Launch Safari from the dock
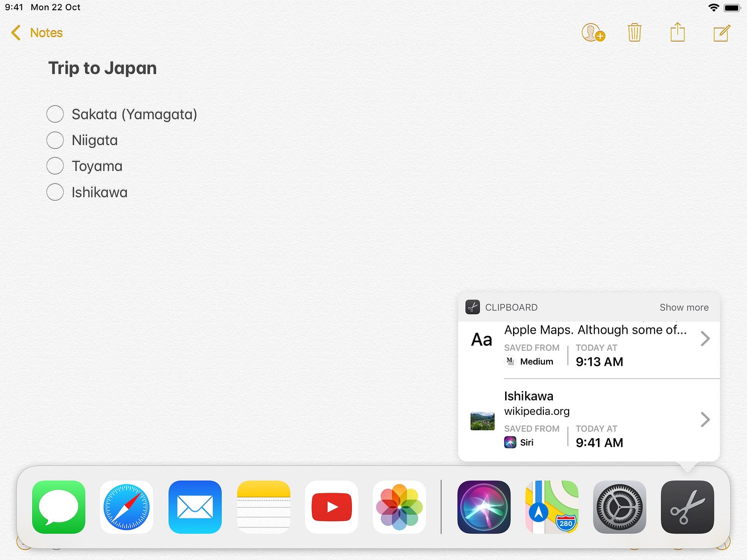Screen dimensions: 747x560 pos(127,507)
